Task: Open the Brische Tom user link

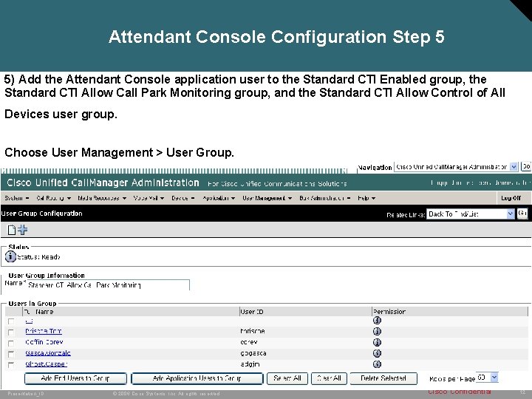Action: pyautogui.click(x=44, y=331)
